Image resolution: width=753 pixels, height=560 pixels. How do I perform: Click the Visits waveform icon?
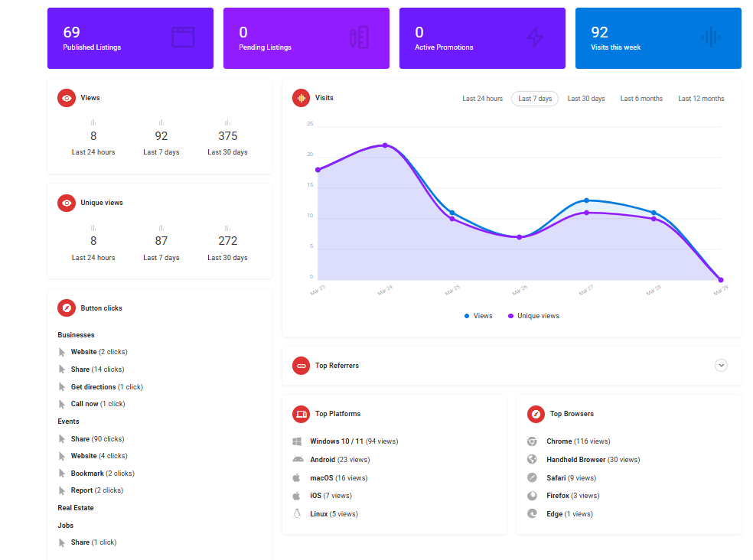302,98
